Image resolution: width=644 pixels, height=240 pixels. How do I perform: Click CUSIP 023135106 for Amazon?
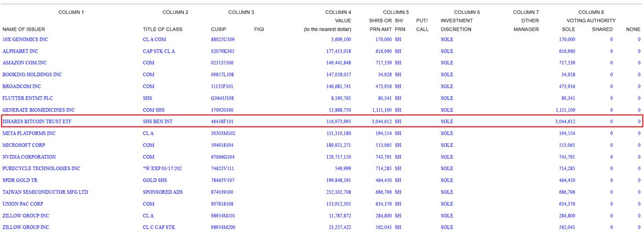tap(222, 63)
